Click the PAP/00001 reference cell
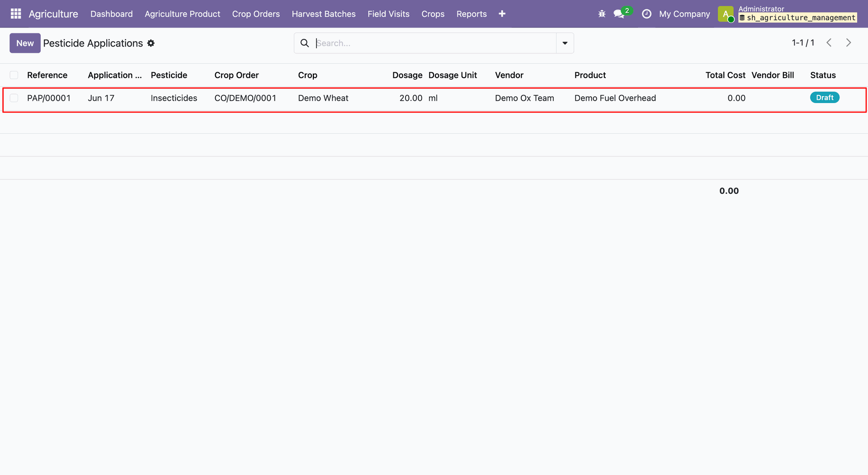The image size is (868, 475). pos(49,98)
